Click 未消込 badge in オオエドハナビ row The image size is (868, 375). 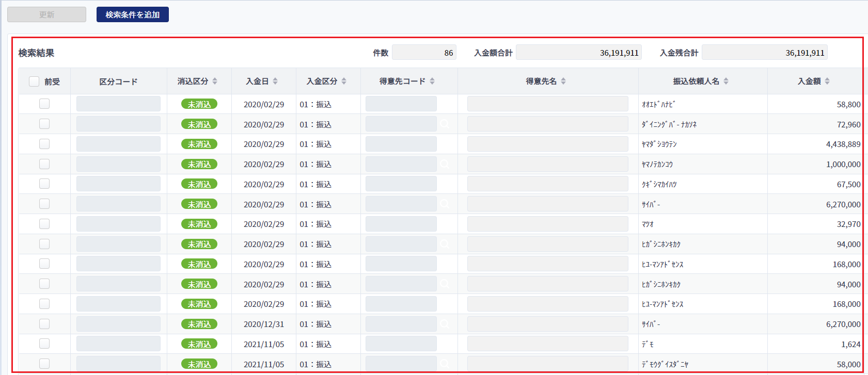(199, 104)
